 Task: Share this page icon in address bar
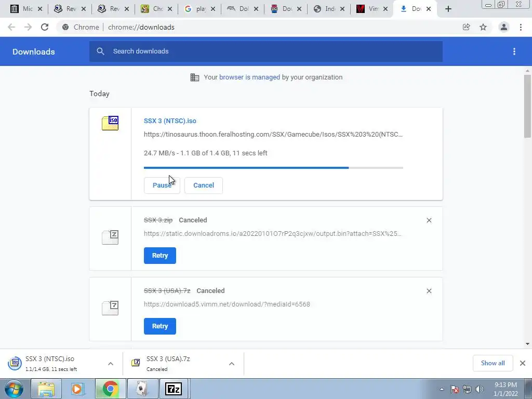tap(466, 27)
